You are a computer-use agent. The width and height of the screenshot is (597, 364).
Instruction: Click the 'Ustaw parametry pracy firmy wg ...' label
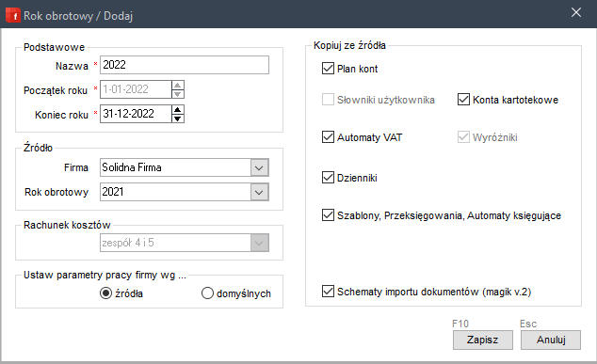105,275
